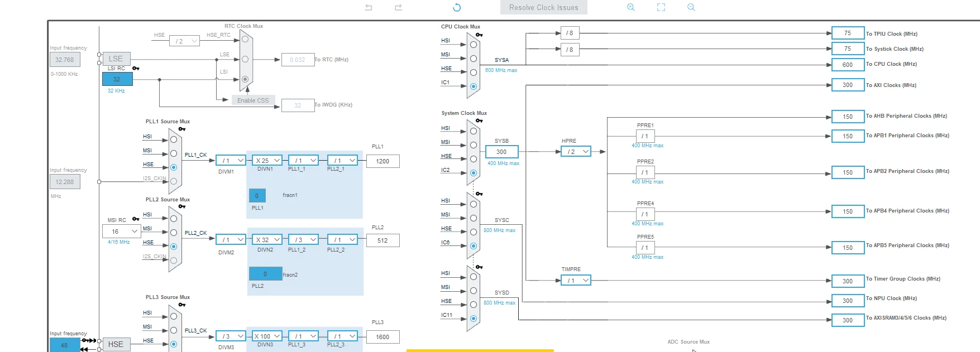Expand the MSI RC 16 frequency dropdown

(121, 232)
